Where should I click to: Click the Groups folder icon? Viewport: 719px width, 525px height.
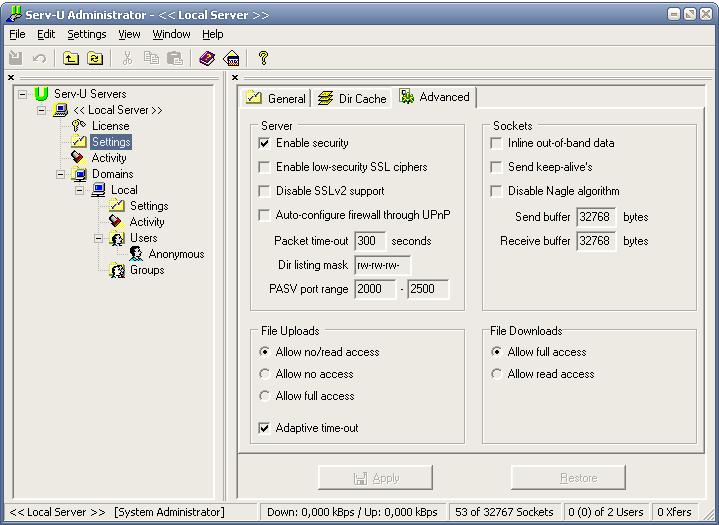(x=117, y=270)
